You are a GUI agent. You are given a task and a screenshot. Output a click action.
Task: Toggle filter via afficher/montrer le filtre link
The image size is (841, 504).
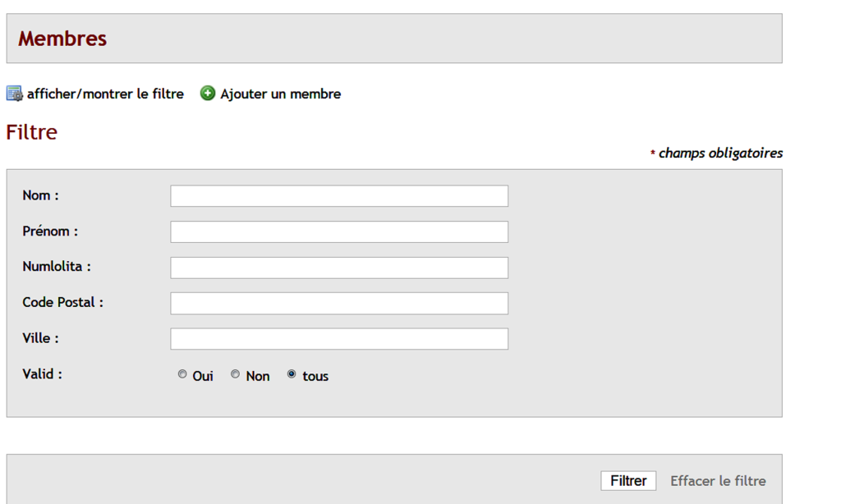pyautogui.click(x=105, y=94)
